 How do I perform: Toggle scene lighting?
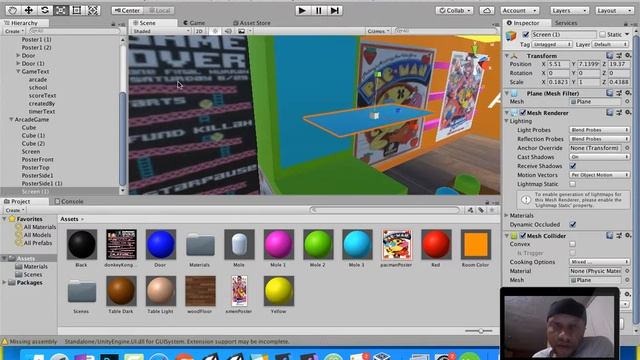tap(216, 31)
